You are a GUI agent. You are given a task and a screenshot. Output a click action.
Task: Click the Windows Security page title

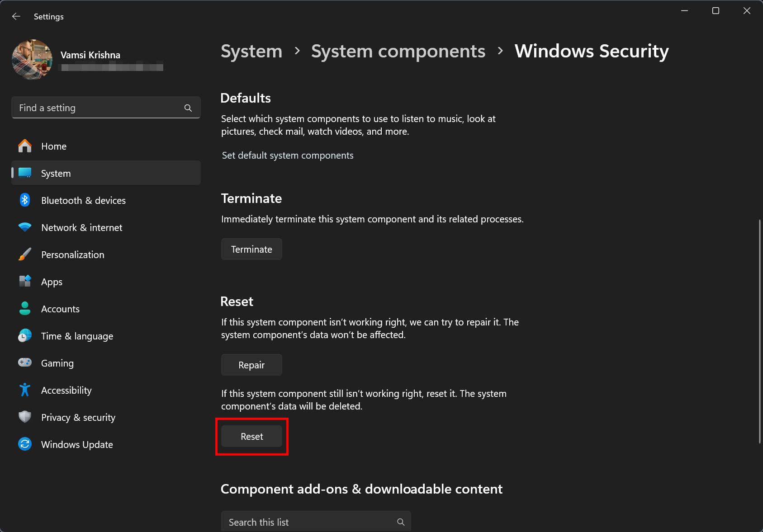pyautogui.click(x=592, y=51)
